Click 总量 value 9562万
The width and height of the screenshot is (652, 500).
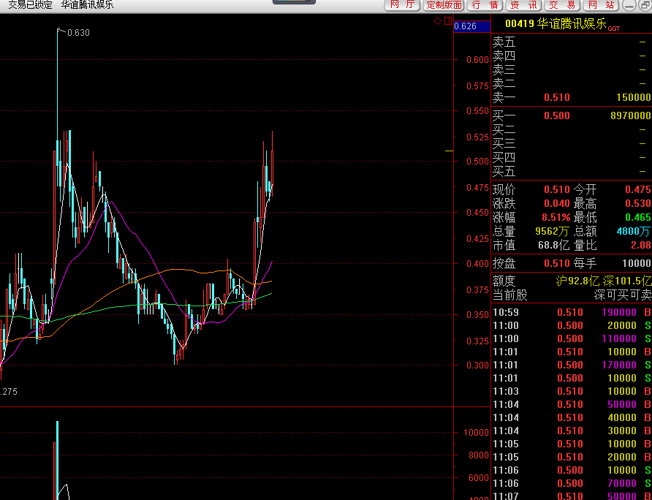[553, 231]
